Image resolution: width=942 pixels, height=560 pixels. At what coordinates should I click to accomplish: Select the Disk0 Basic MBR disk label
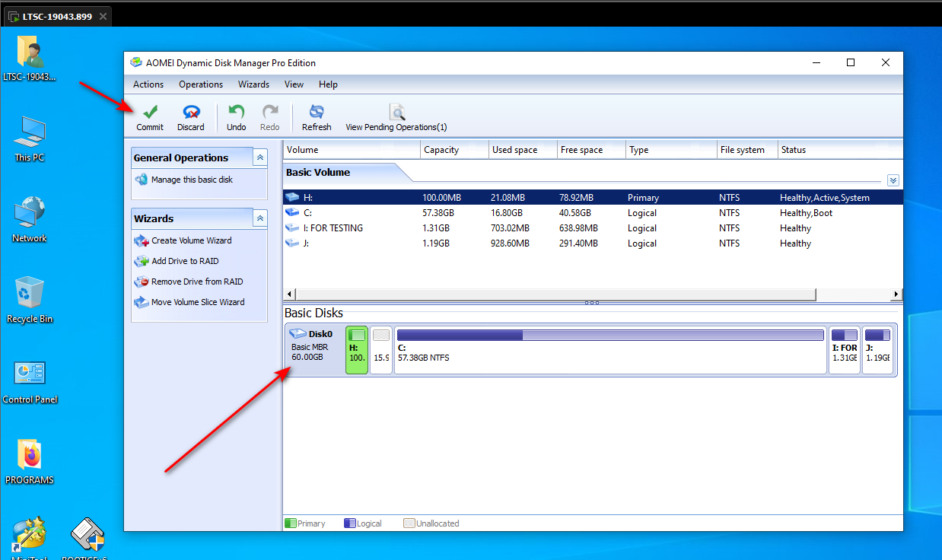(x=313, y=350)
